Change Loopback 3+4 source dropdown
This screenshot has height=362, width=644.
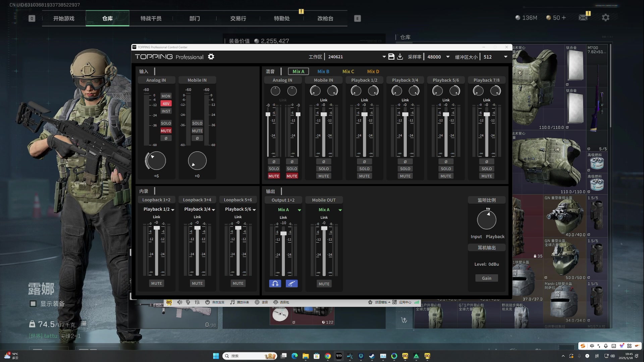click(x=200, y=209)
